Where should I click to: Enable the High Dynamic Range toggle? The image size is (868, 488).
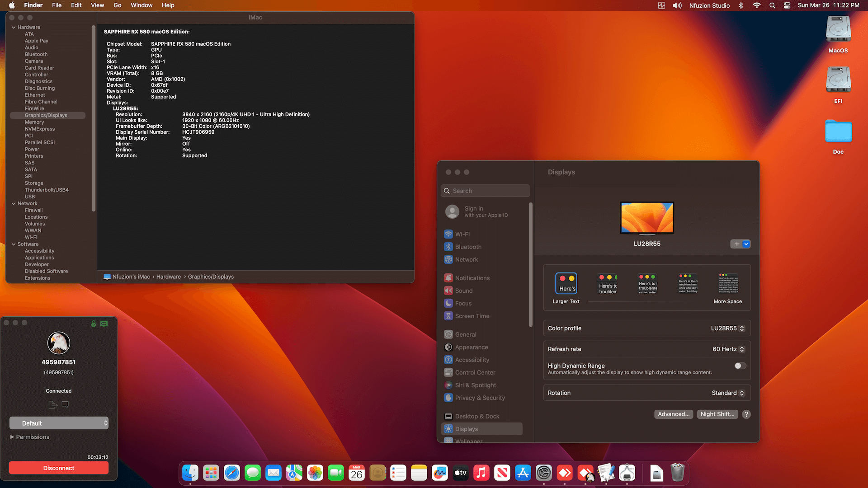(740, 366)
